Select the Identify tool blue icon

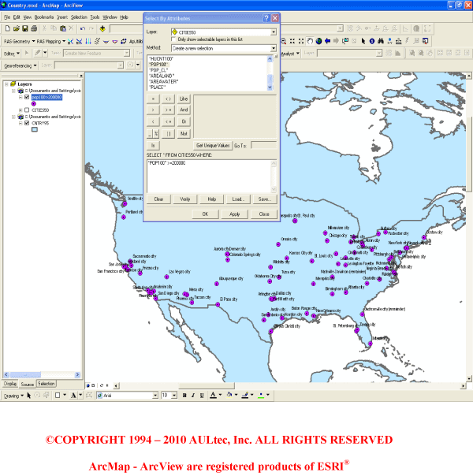point(372,41)
